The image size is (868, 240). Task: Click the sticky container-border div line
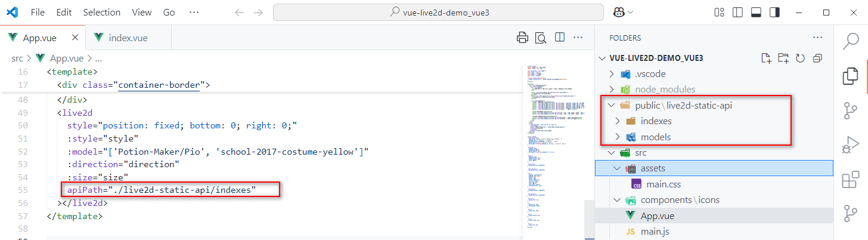pos(134,85)
